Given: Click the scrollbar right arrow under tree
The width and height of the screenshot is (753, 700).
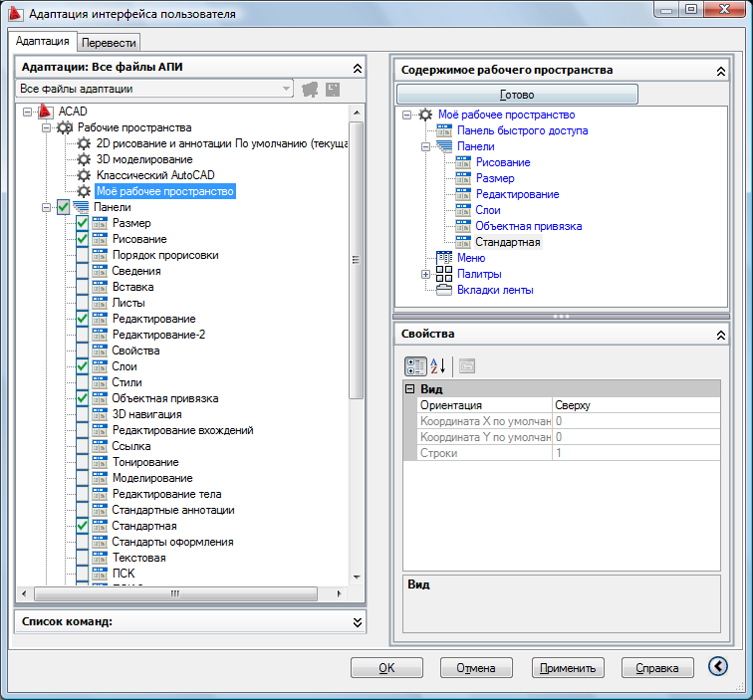Looking at the screenshot, I should pyautogui.click(x=339, y=593).
